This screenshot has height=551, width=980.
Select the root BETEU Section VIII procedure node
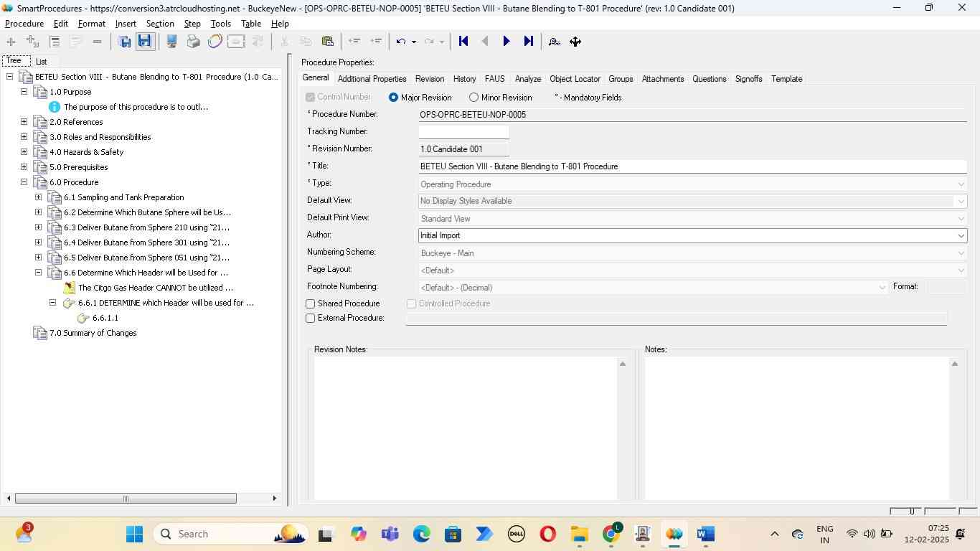(156, 77)
